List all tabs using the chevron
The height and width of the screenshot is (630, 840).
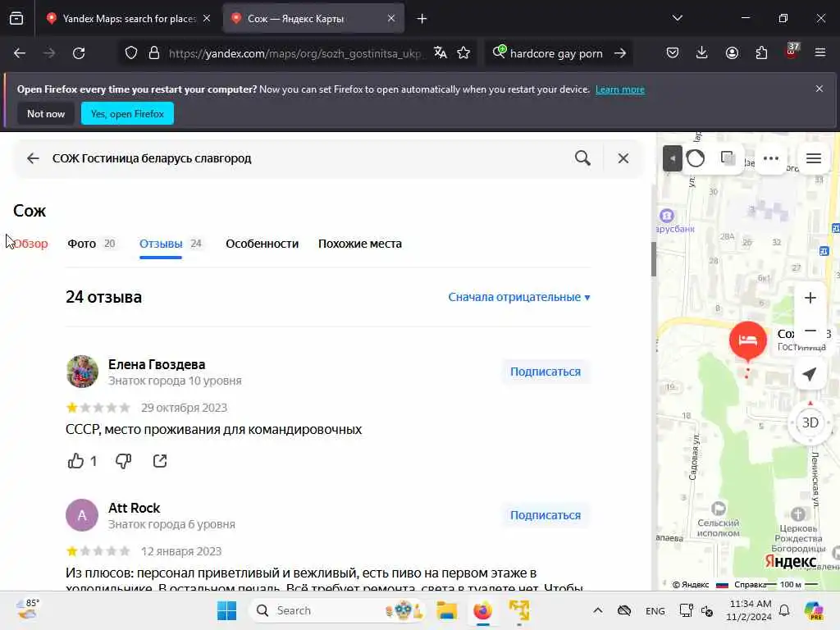(677, 18)
